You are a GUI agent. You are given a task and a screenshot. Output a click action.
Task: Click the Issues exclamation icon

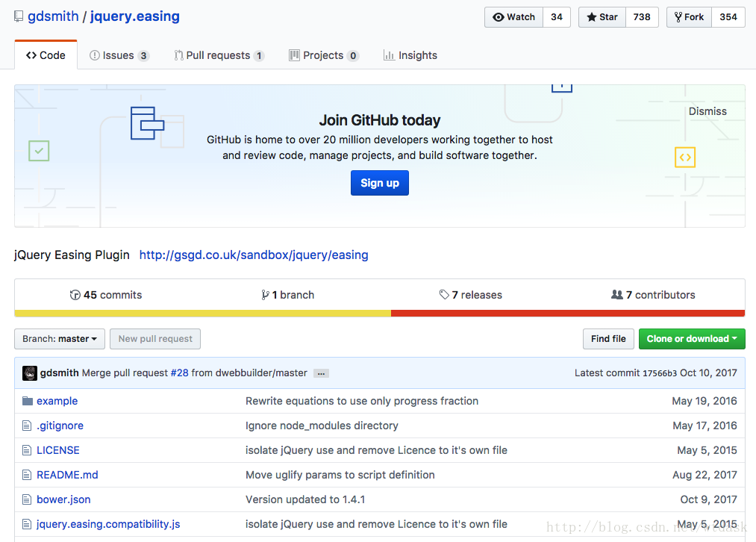pos(95,55)
